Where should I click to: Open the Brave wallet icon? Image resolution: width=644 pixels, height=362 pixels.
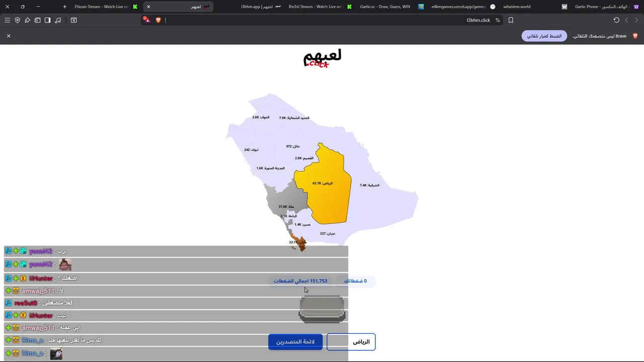point(37,20)
